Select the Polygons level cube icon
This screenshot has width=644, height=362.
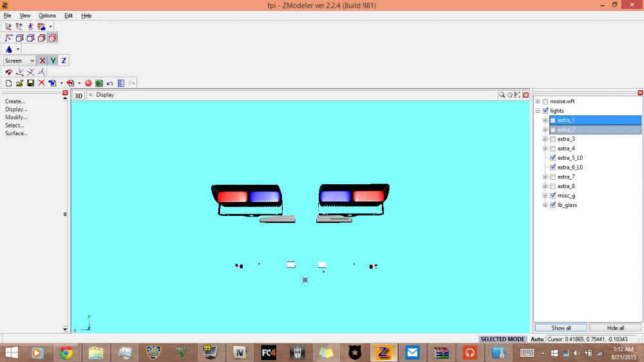(x=30, y=38)
